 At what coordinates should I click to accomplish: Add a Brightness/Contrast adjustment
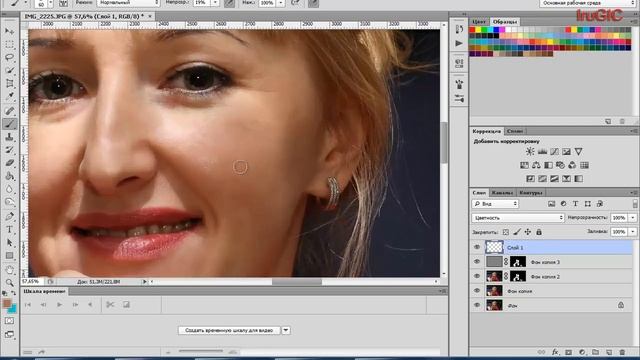pos(530,151)
